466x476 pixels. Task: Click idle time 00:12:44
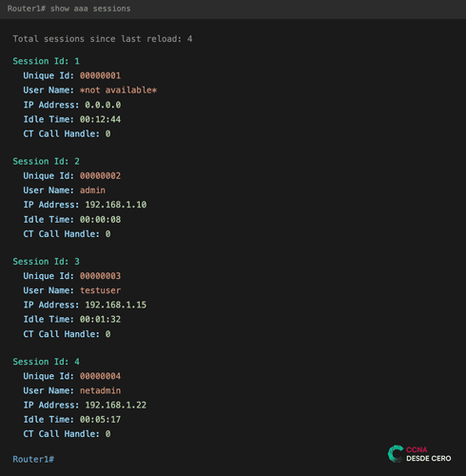coord(100,119)
